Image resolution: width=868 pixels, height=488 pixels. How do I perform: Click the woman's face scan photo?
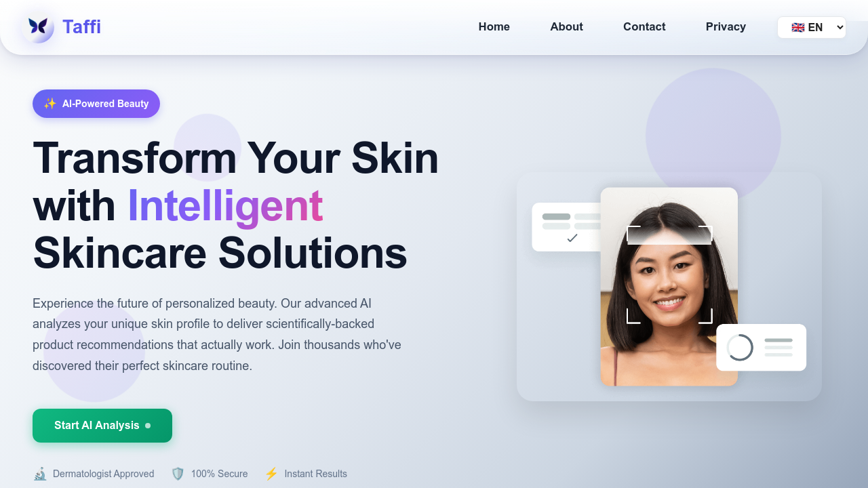[x=669, y=287]
